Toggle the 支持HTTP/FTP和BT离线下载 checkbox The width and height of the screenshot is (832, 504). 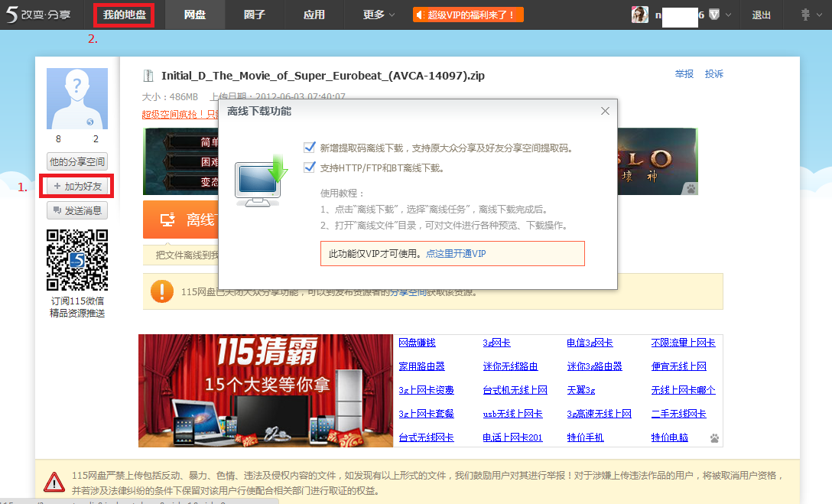[310, 167]
